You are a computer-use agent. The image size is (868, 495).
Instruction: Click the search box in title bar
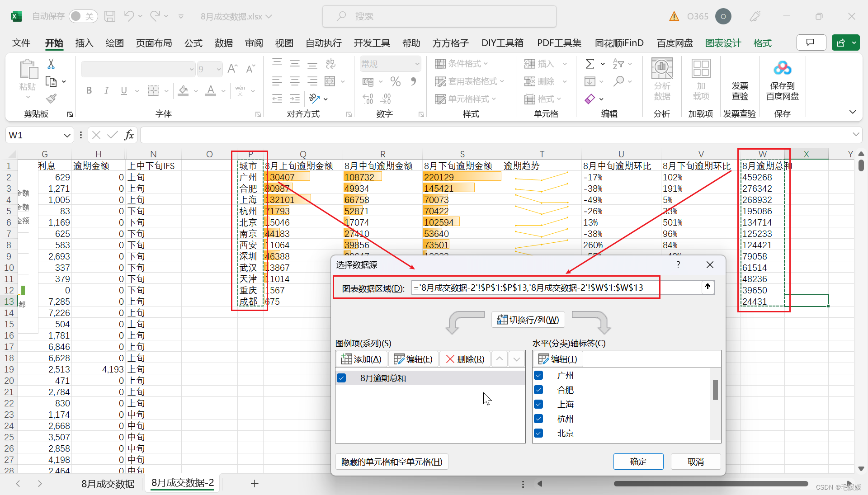[439, 16]
